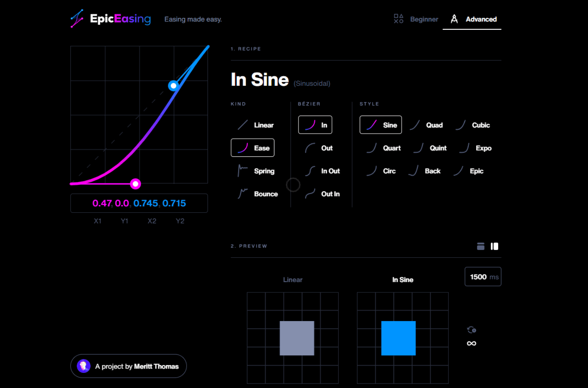Choose the Quart style
The height and width of the screenshot is (388, 588).
(383, 148)
